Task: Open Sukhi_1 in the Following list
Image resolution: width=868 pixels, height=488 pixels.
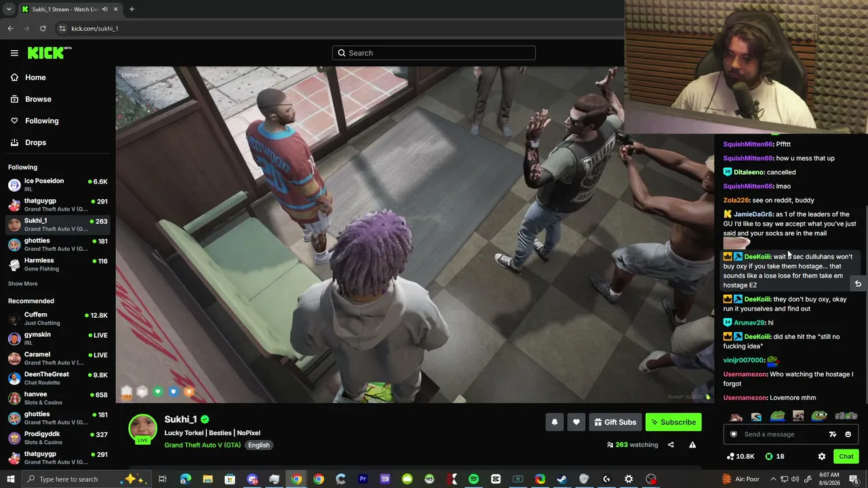Action: pyautogui.click(x=58, y=224)
